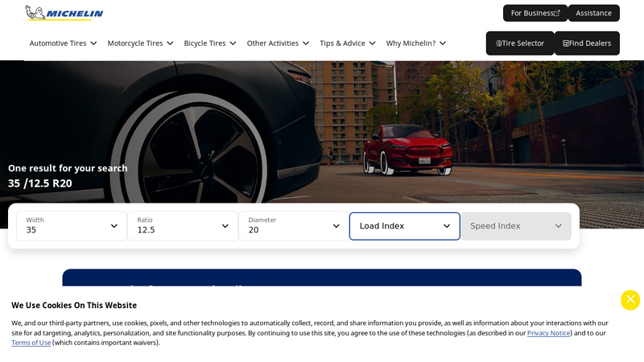
Task: Open the Load Index dropdown
Action: pyautogui.click(x=405, y=226)
